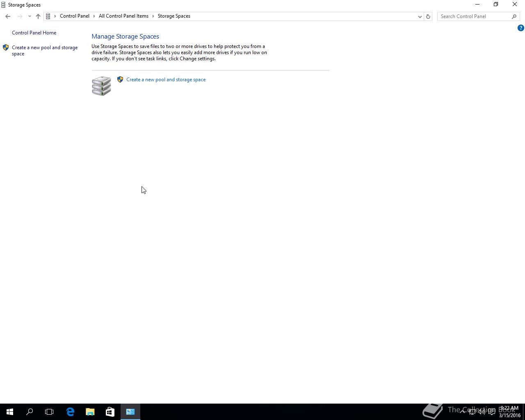Open the recent locations dropdown arrow
This screenshot has width=525, height=420.
point(30,16)
